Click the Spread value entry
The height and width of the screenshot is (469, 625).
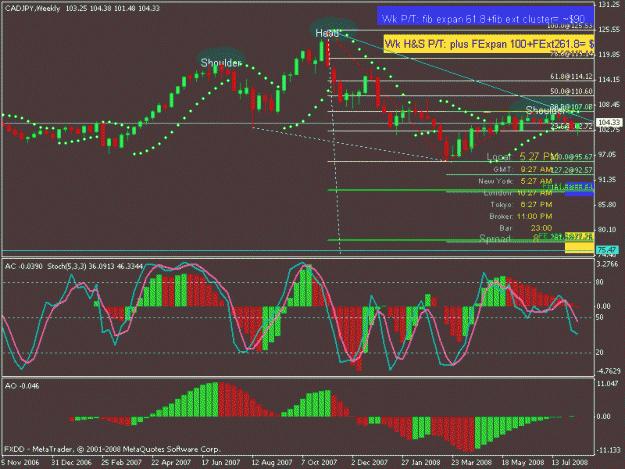[x=509, y=238]
